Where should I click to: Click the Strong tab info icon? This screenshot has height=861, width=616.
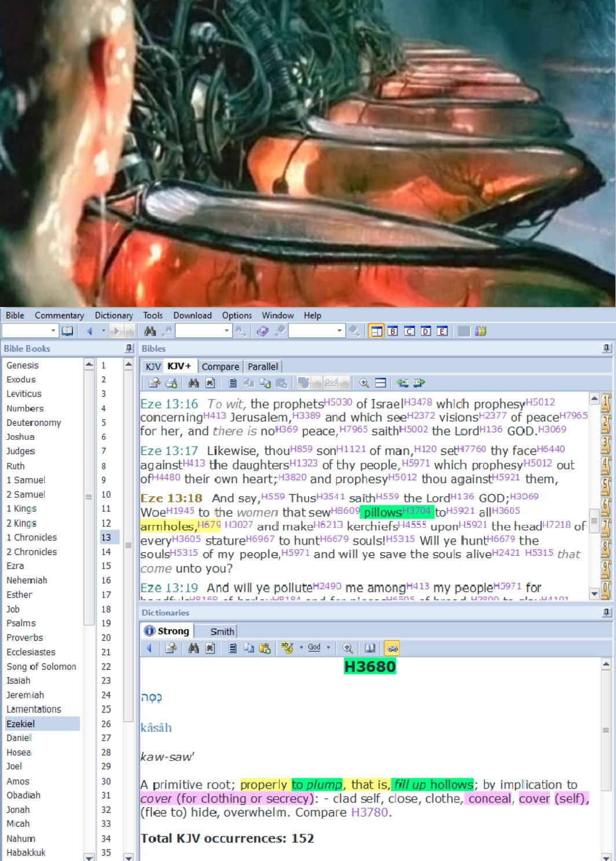coord(149,630)
